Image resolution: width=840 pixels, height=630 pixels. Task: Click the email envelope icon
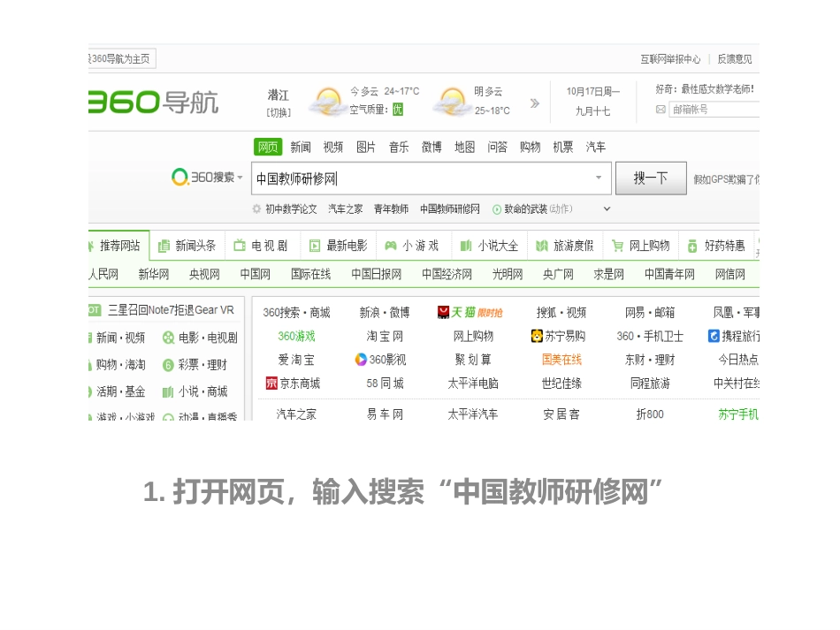661,110
